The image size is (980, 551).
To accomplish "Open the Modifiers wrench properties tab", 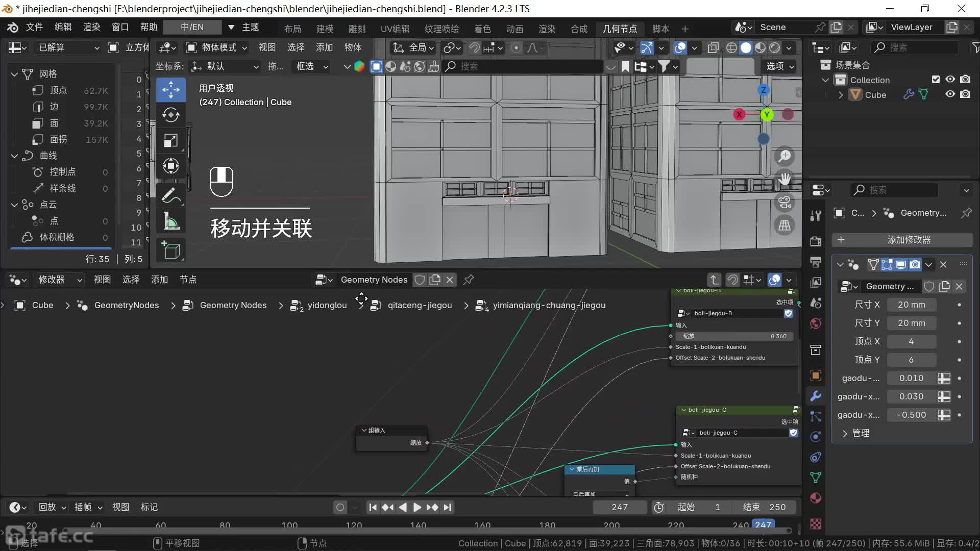I will (x=816, y=396).
